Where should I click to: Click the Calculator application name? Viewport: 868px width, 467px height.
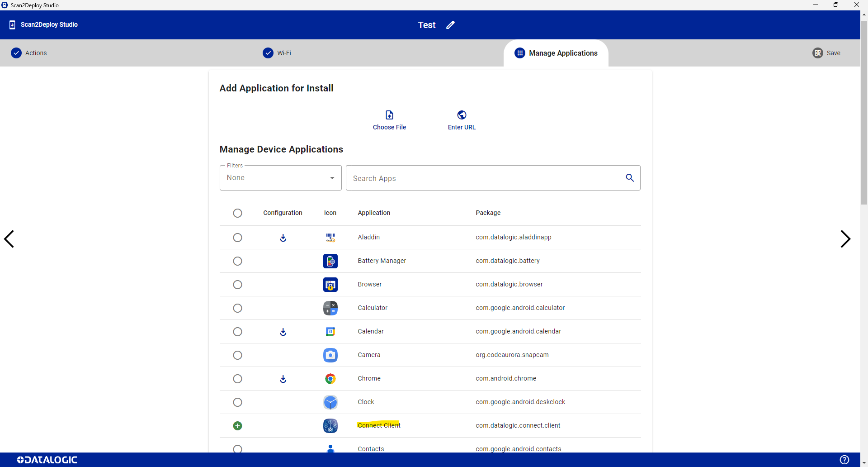pos(373,308)
